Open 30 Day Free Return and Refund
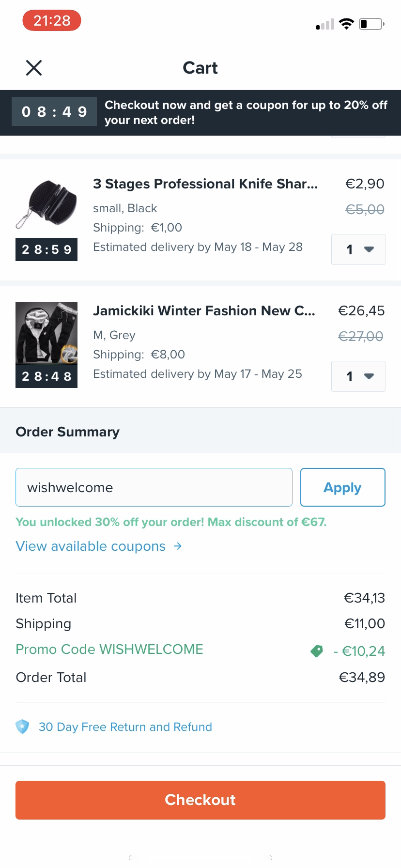This screenshot has width=401, height=868. click(125, 727)
